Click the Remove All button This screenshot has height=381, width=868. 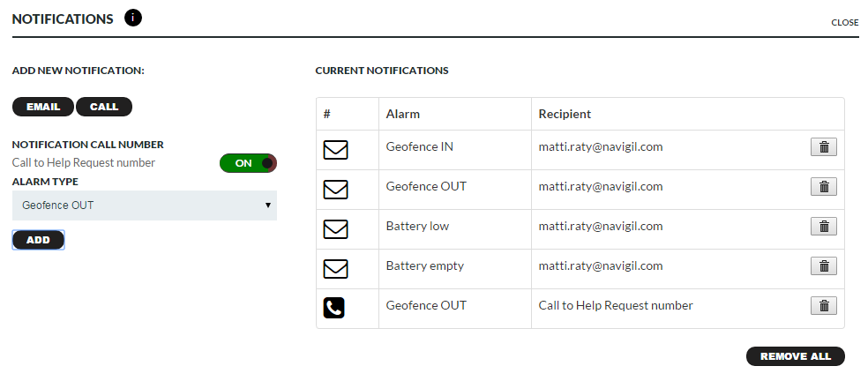click(795, 356)
